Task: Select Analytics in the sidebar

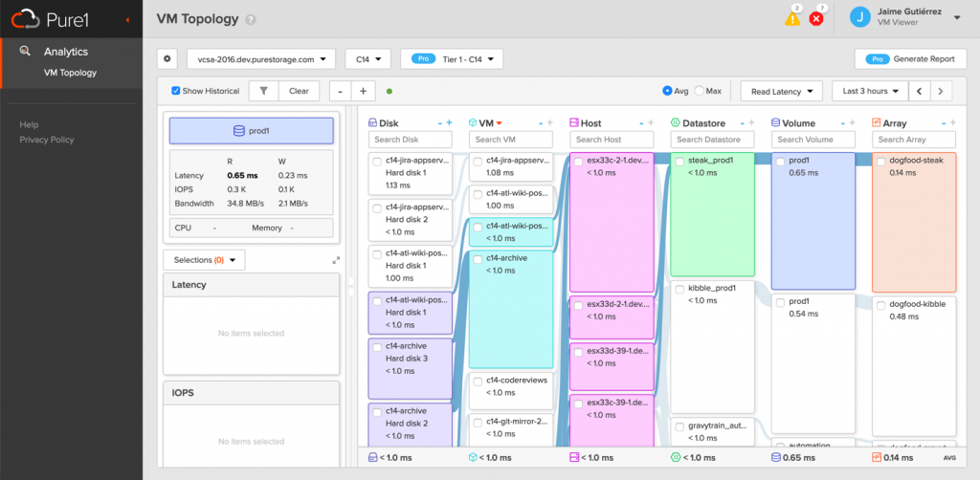Action: click(66, 52)
